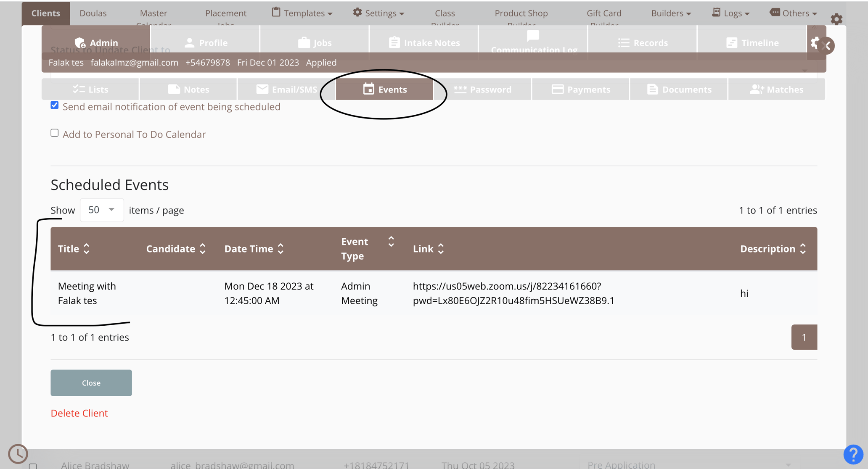Open the items per page dropdown
Screen dimensions: 868x469
tap(101, 210)
